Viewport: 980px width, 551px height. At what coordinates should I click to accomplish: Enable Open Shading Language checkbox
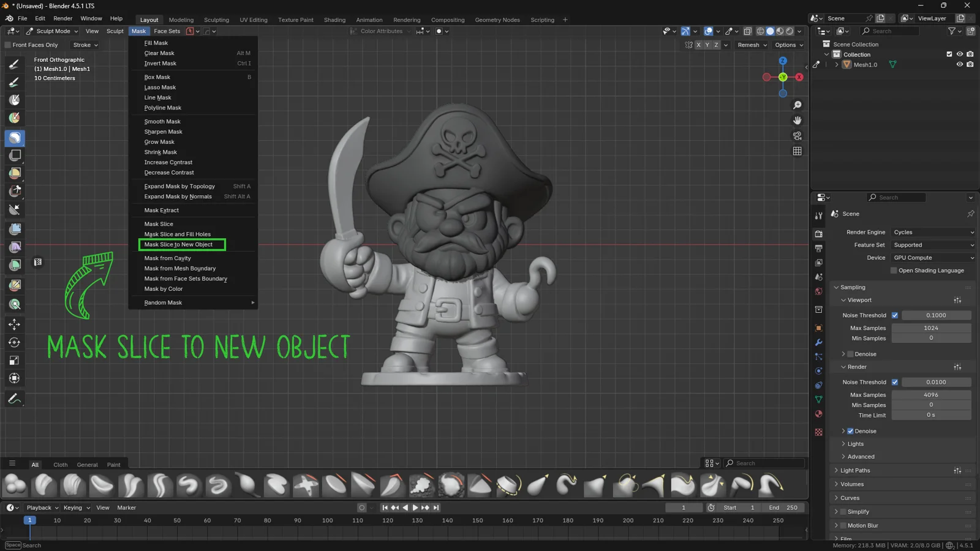click(x=894, y=271)
